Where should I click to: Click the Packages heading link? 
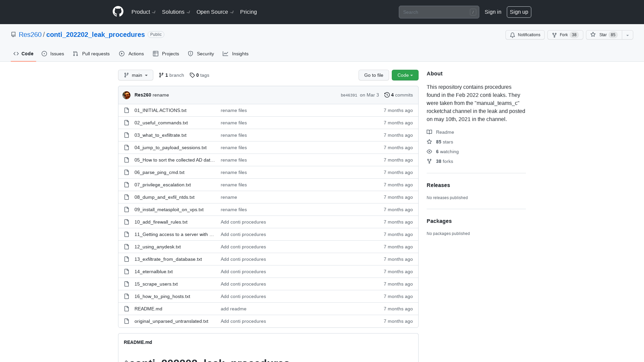click(x=439, y=221)
